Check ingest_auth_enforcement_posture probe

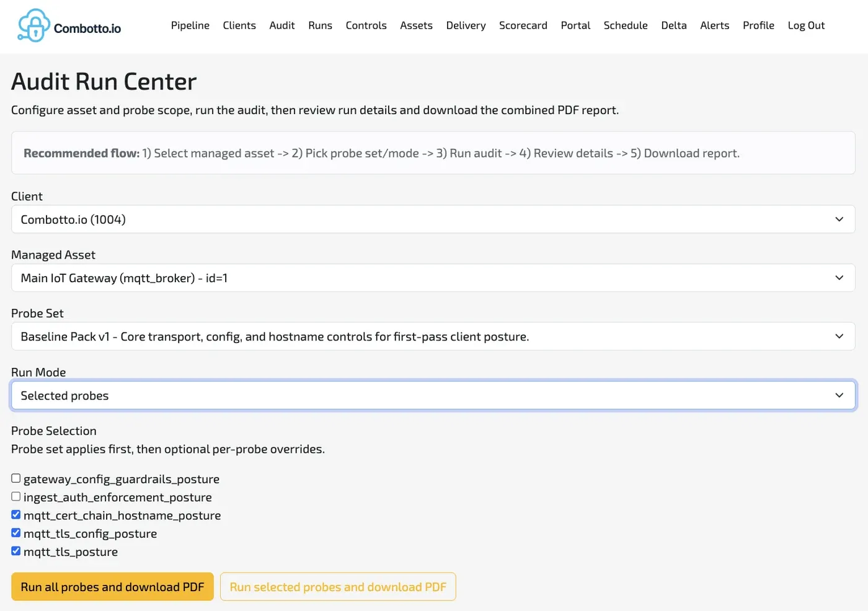pos(15,496)
